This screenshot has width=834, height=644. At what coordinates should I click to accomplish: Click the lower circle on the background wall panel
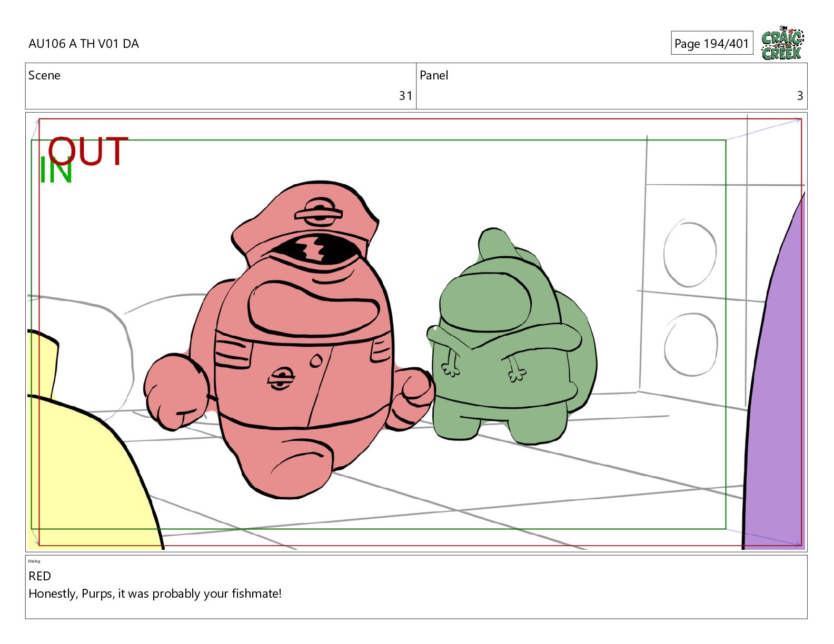691,345
